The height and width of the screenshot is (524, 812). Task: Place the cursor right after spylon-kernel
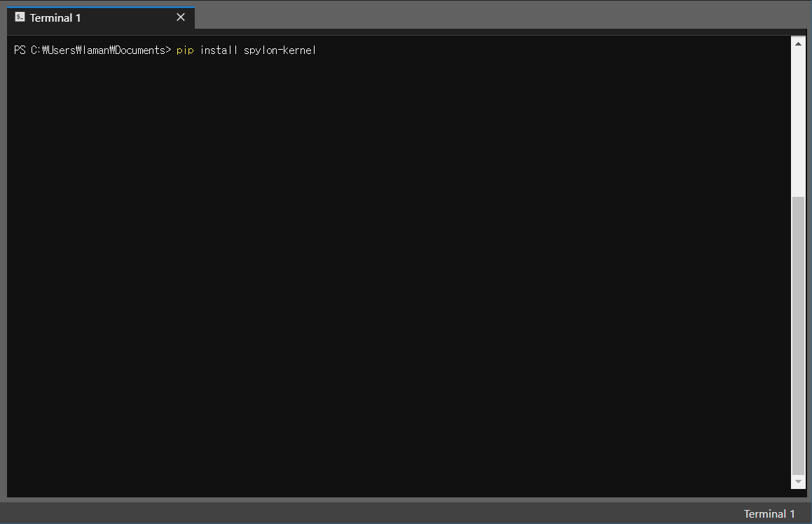pos(318,50)
